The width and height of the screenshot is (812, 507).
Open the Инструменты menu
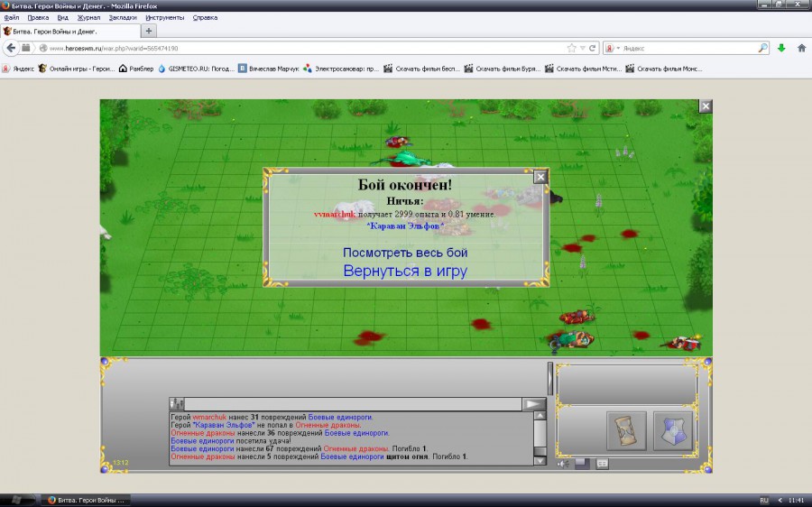click(165, 18)
